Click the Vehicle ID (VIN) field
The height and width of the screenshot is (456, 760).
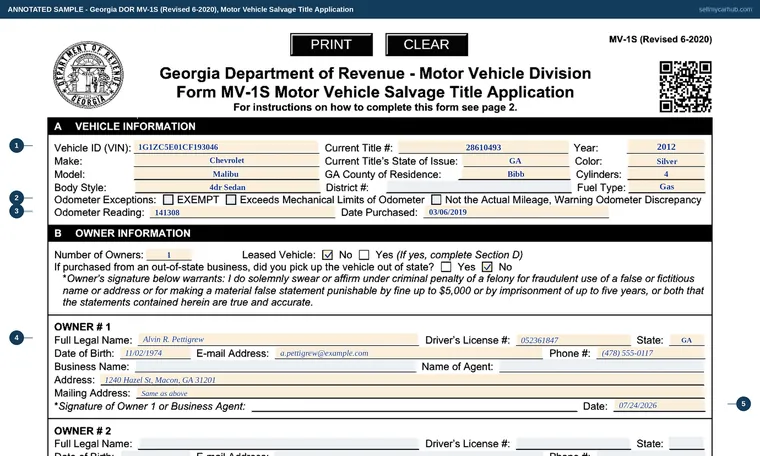(226, 147)
